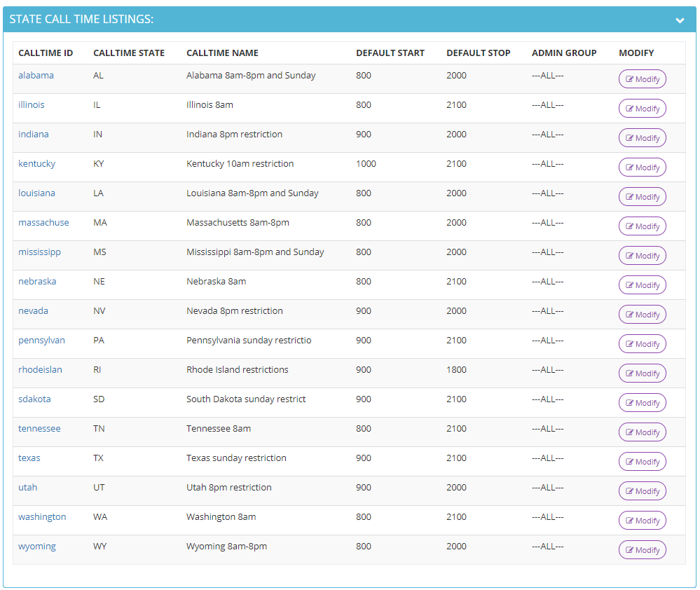The width and height of the screenshot is (700, 590).
Task: Click the Modify button in Nevada row
Action: pyautogui.click(x=642, y=315)
